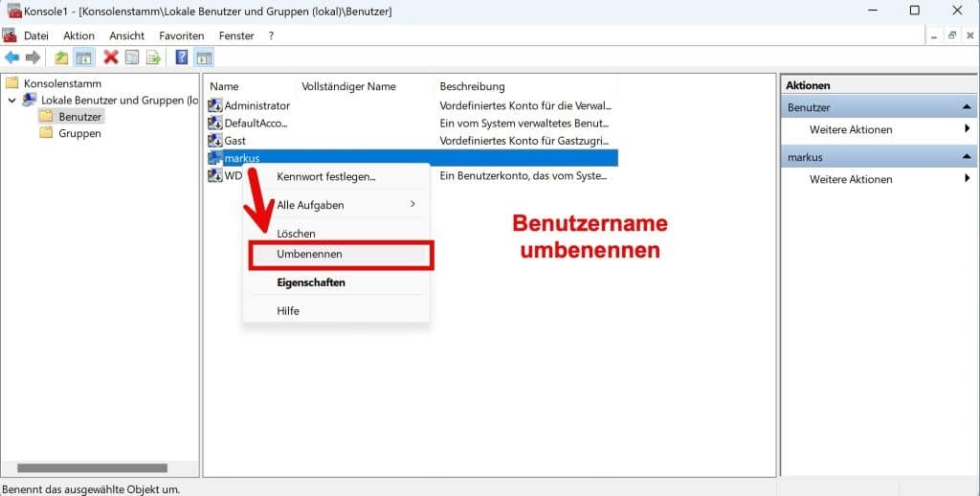Click the Gruppen folder icon
This screenshot has height=496, width=980.
click(46, 132)
